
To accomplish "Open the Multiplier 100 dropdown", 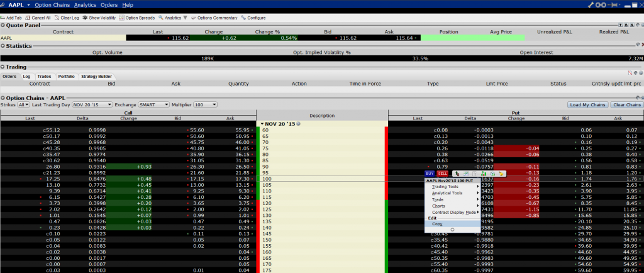I will click(x=205, y=104).
